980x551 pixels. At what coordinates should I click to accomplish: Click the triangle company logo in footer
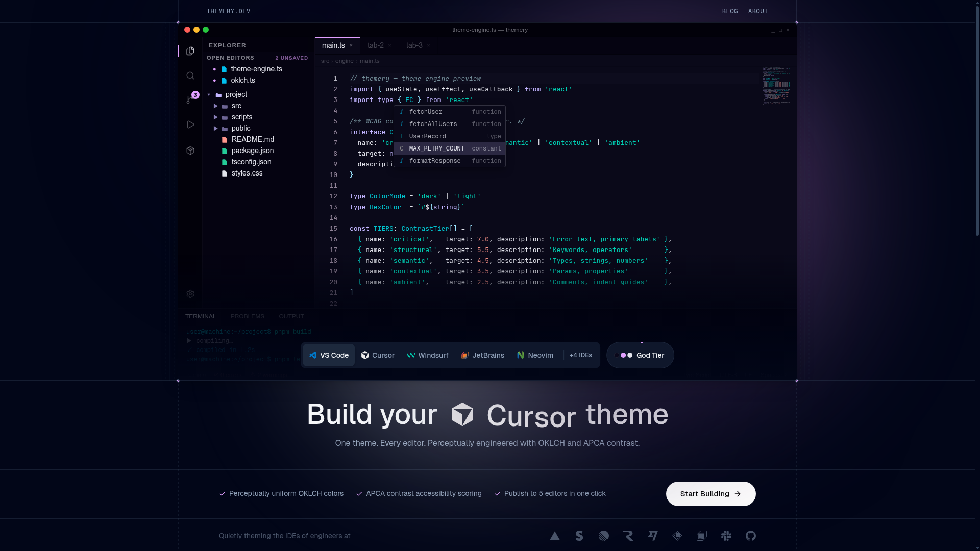[x=555, y=536]
